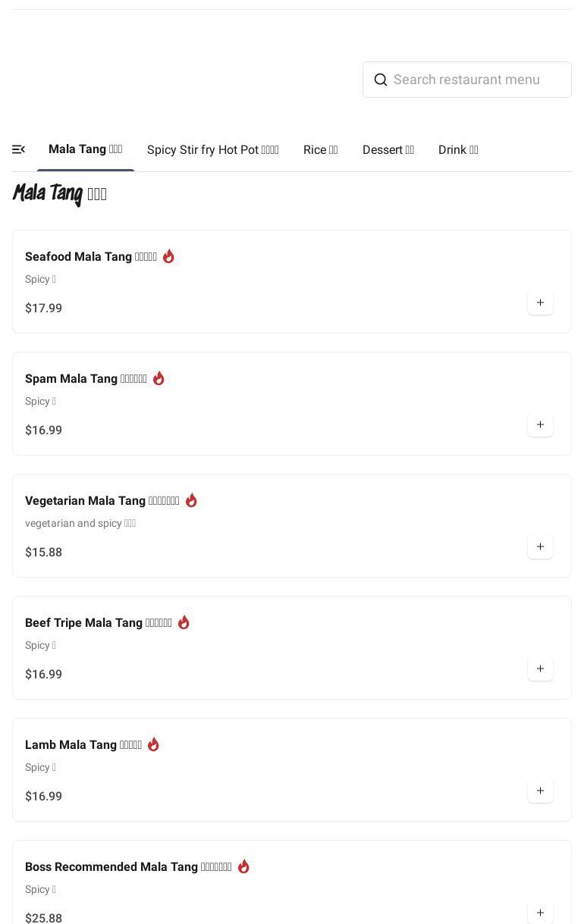Add Boss Recommended Mala Tang to cart
This screenshot has height=924, width=584.
pos(540,913)
